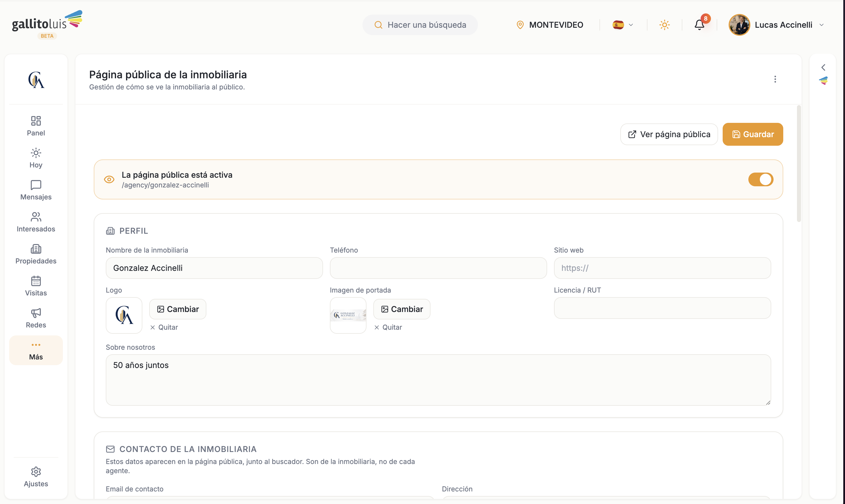
Task: Open the Panel section in sidebar
Action: point(36,126)
